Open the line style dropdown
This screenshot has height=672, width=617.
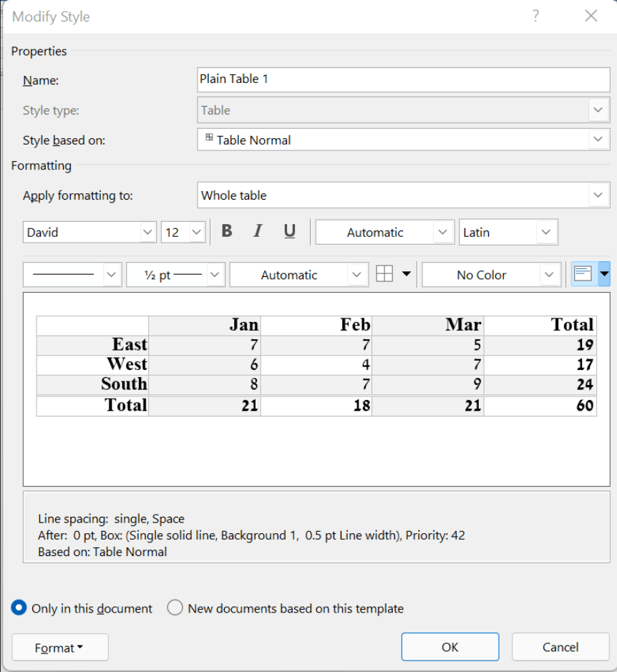[112, 274]
